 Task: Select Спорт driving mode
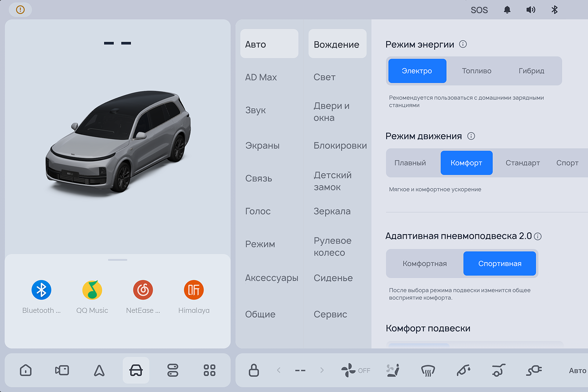567,163
